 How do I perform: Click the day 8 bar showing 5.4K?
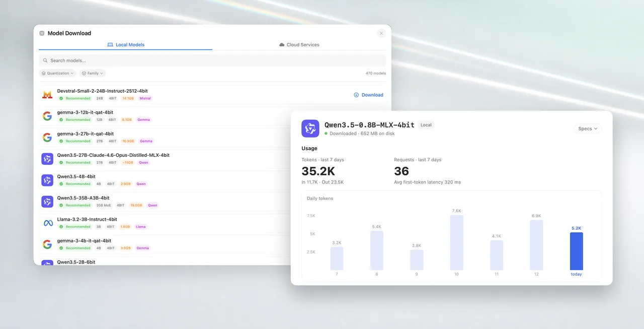[377, 251]
